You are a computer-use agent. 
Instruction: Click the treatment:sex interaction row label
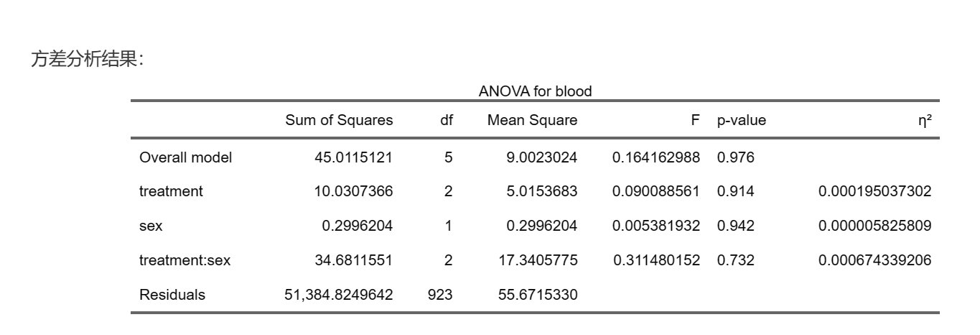tap(185, 260)
